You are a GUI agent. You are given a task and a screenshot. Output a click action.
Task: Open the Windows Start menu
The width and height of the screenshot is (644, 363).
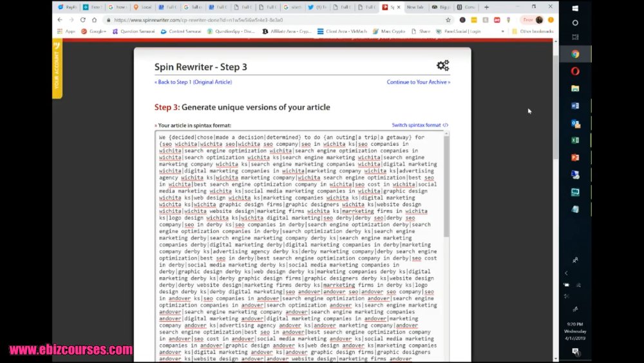pyautogui.click(x=575, y=8)
